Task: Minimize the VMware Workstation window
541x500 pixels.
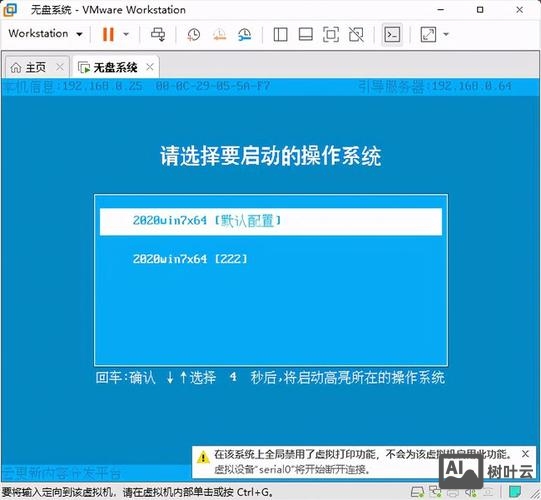Action: [x=441, y=10]
